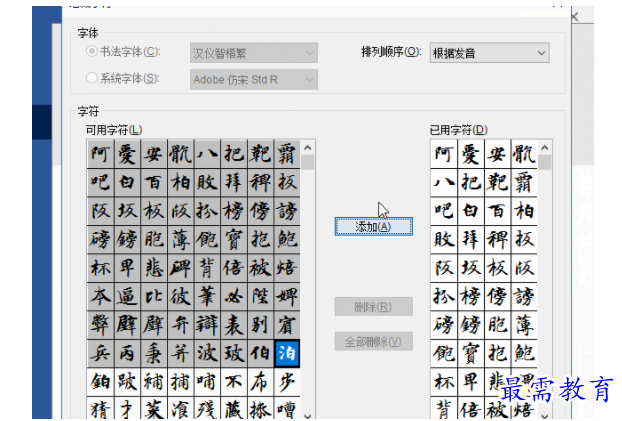
Task: Select character 敗 in 已用字符 list
Action: [x=444, y=239]
